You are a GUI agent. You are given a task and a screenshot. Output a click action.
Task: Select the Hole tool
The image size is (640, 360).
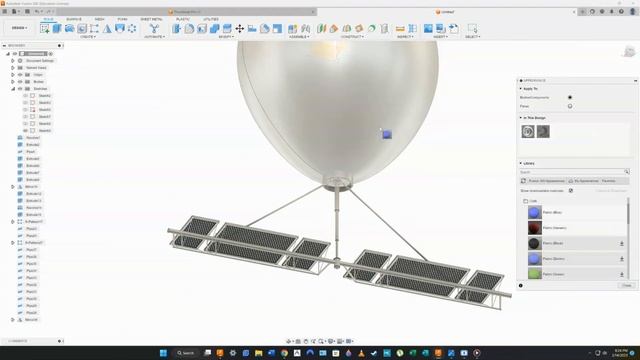(x=82, y=28)
